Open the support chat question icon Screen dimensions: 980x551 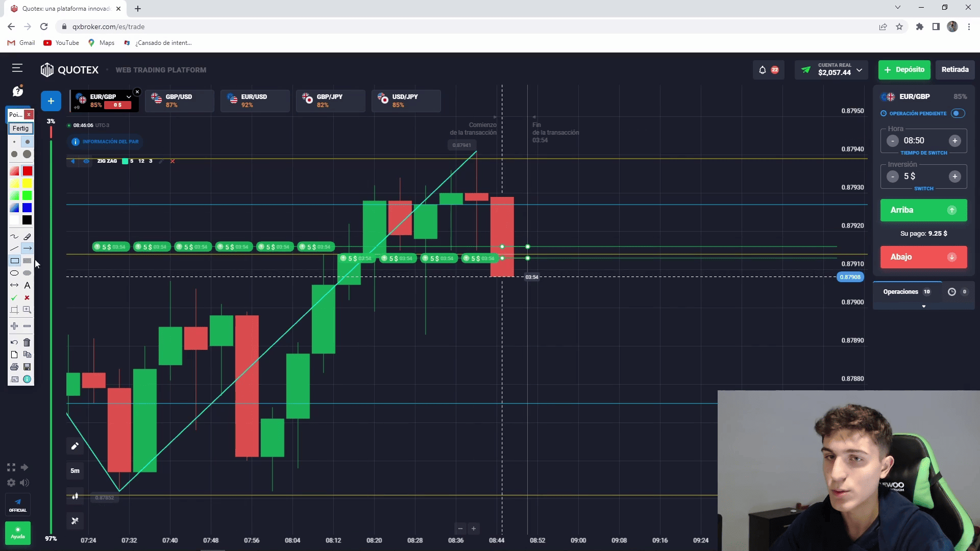[x=18, y=91]
